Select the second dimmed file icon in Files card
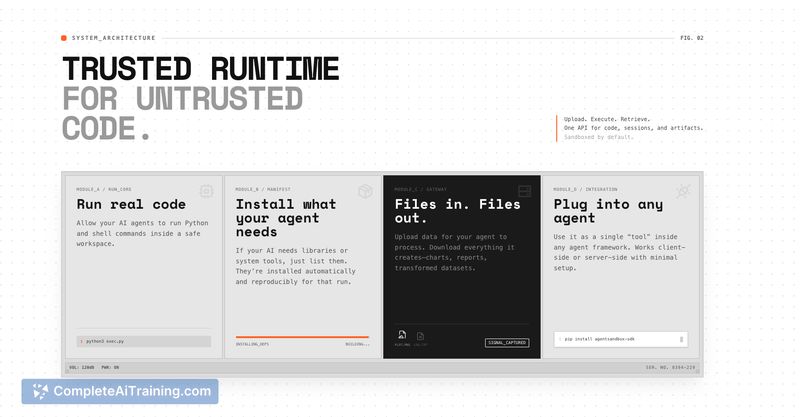800x417 pixels. tap(421, 336)
